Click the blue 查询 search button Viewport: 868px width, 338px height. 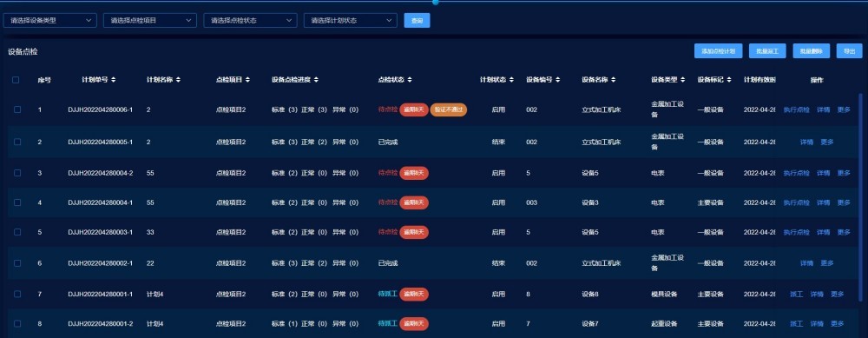tap(417, 21)
